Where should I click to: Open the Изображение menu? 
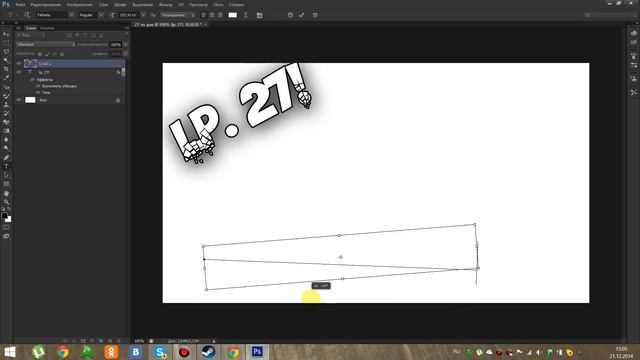(79, 5)
